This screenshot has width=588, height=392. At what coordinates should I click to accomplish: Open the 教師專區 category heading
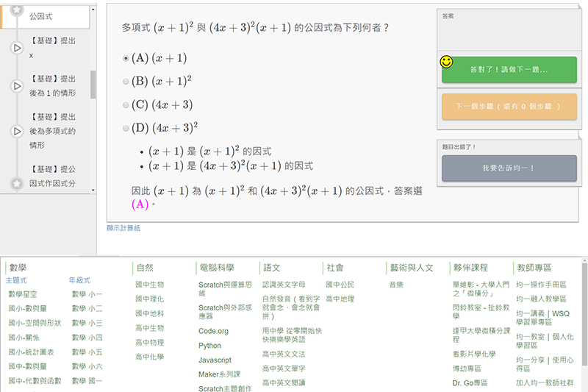click(x=534, y=268)
